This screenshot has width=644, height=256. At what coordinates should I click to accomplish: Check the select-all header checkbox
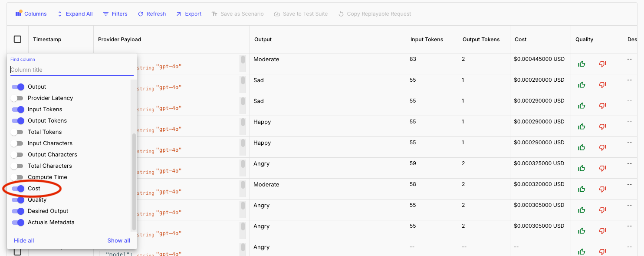tap(17, 39)
